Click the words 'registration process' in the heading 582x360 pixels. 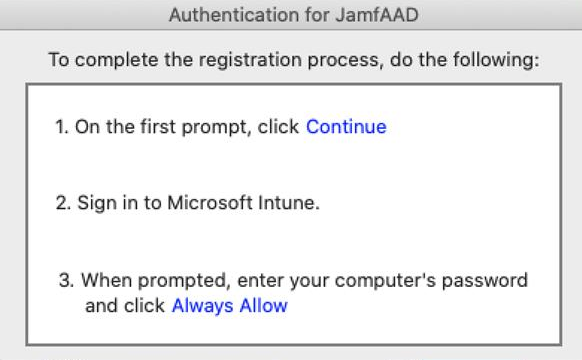(x=289, y=60)
